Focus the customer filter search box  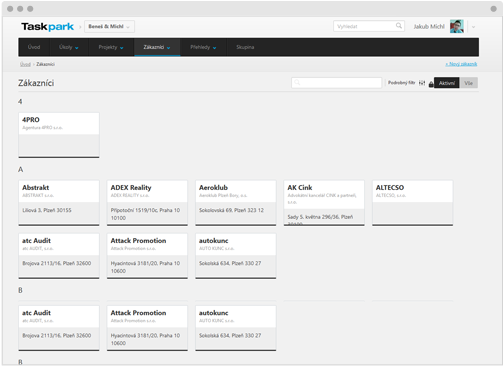[x=337, y=83]
